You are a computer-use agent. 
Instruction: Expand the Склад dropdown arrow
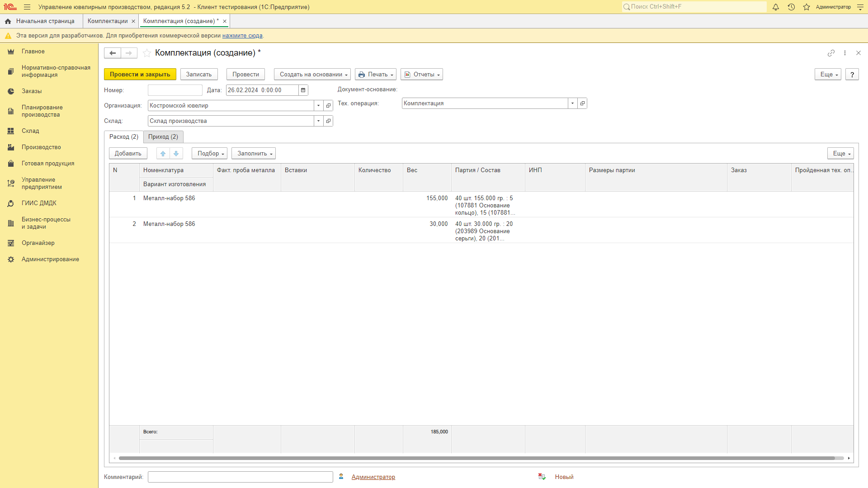click(x=319, y=121)
